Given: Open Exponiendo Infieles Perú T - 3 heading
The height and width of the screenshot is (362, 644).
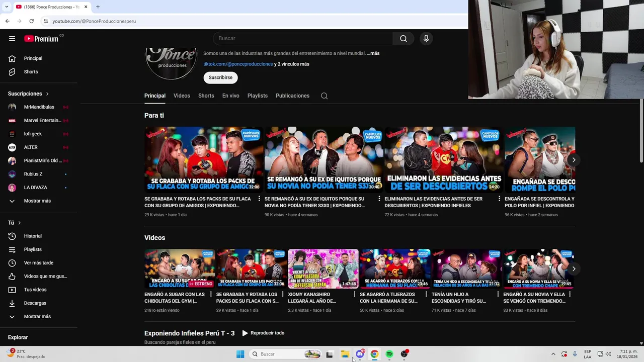Looking at the screenshot, I should click(x=190, y=333).
